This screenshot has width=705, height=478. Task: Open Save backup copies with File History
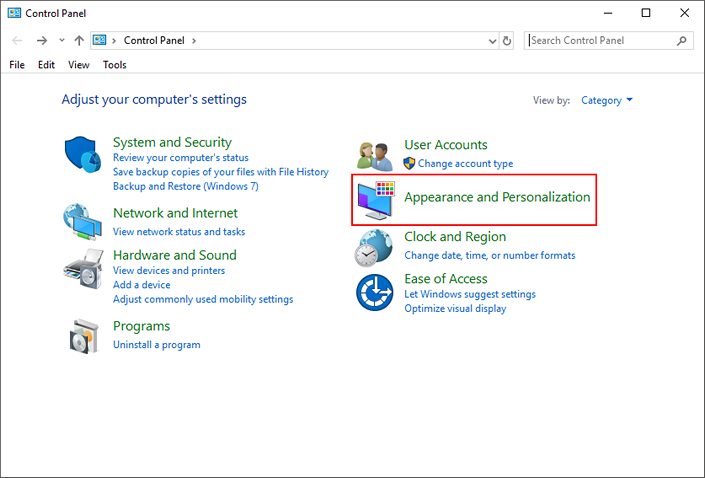(221, 172)
